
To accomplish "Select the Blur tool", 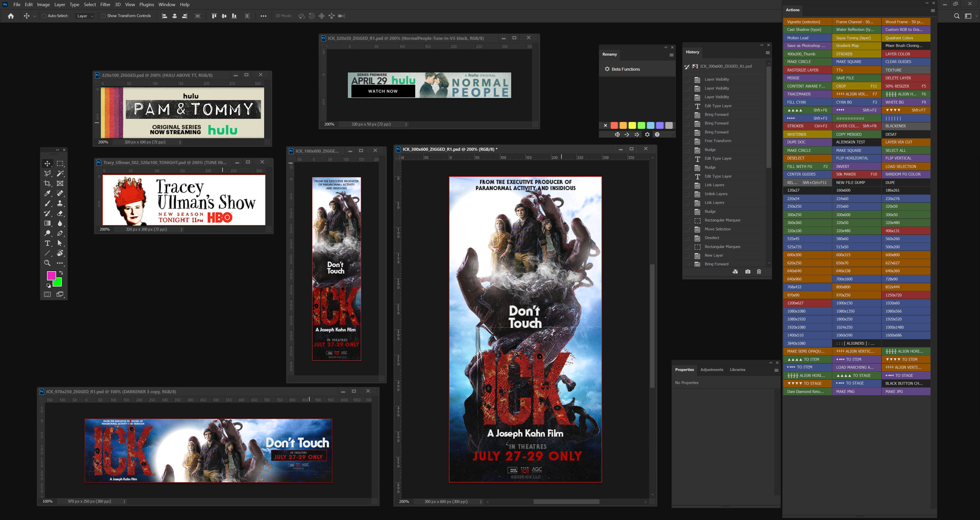I will tap(60, 223).
